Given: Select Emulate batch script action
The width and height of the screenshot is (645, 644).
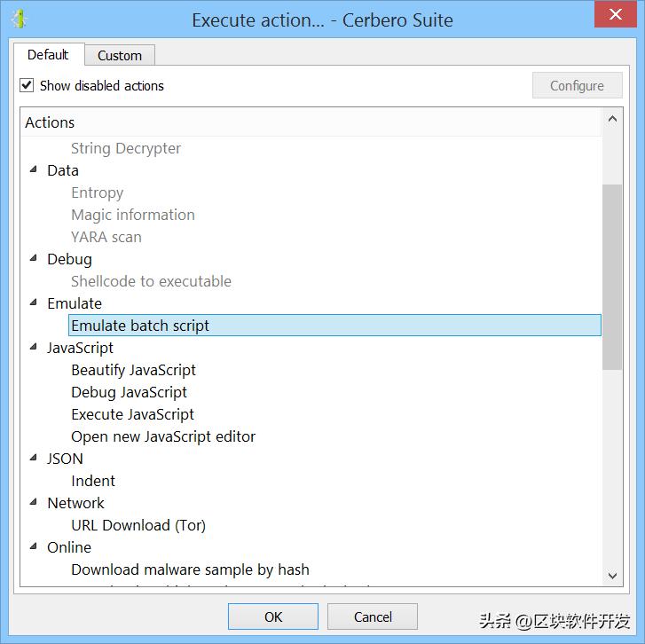Looking at the screenshot, I should 334,326.
